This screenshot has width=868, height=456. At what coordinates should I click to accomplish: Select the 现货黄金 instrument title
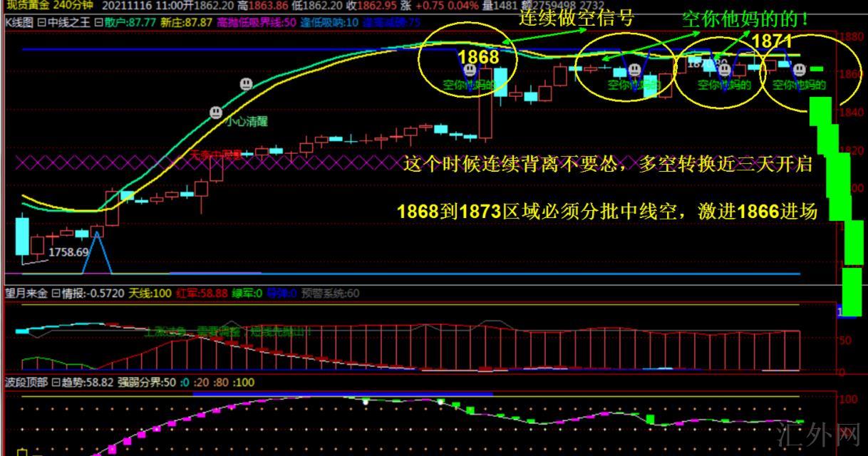pos(29,5)
